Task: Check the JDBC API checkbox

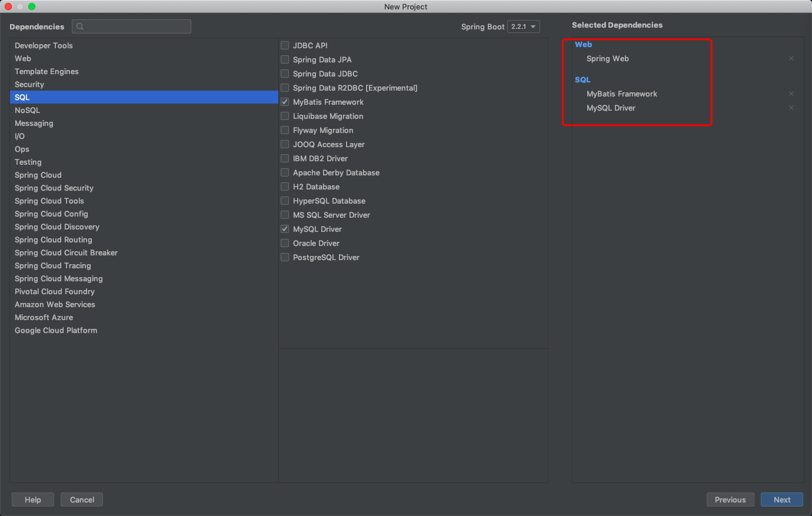Action: (x=285, y=45)
